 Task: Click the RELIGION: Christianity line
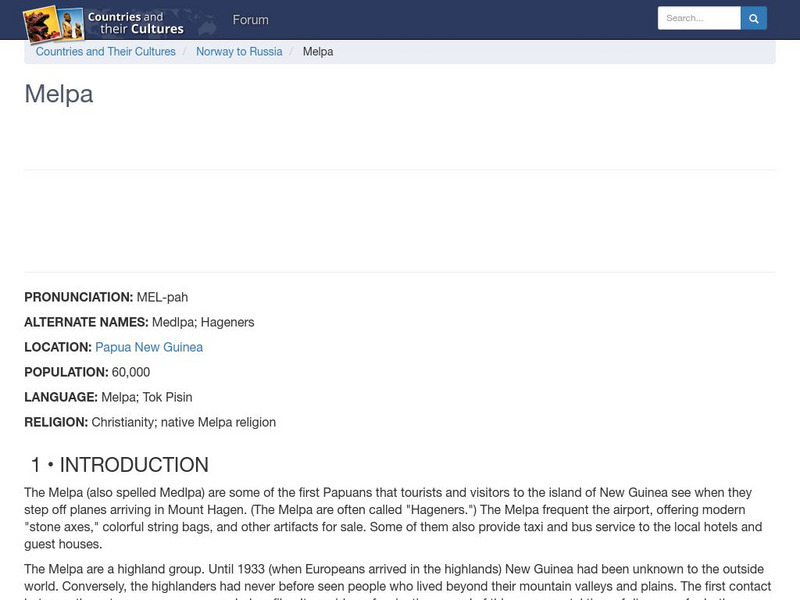click(x=150, y=422)
